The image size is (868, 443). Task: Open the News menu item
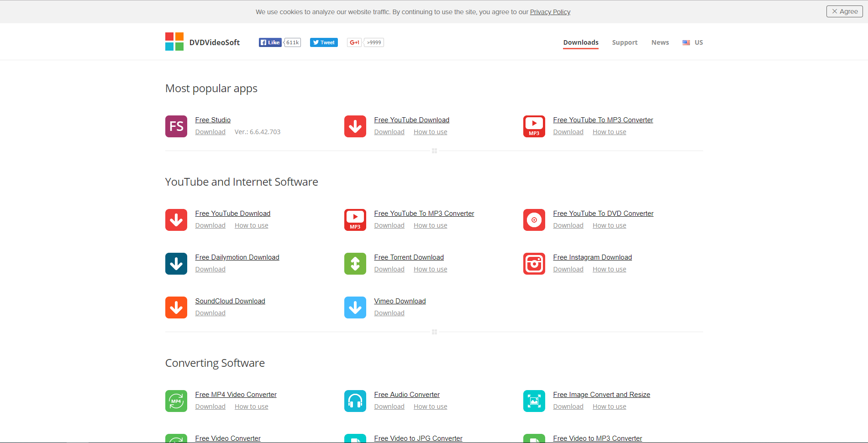[x=660, y=42]
